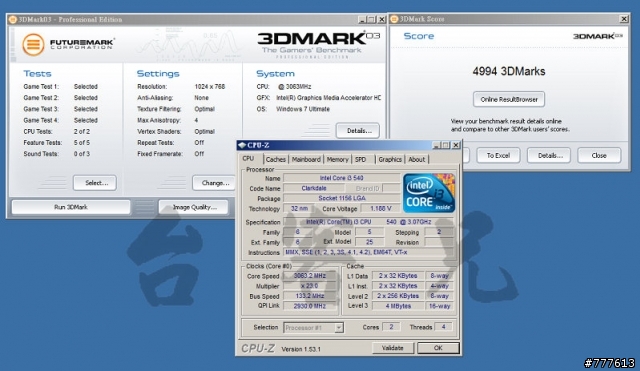The width and height of the screenshot is (640, 371).
Task: Click the processor Name field Intel Core i3 540
Action: [342, 178]
